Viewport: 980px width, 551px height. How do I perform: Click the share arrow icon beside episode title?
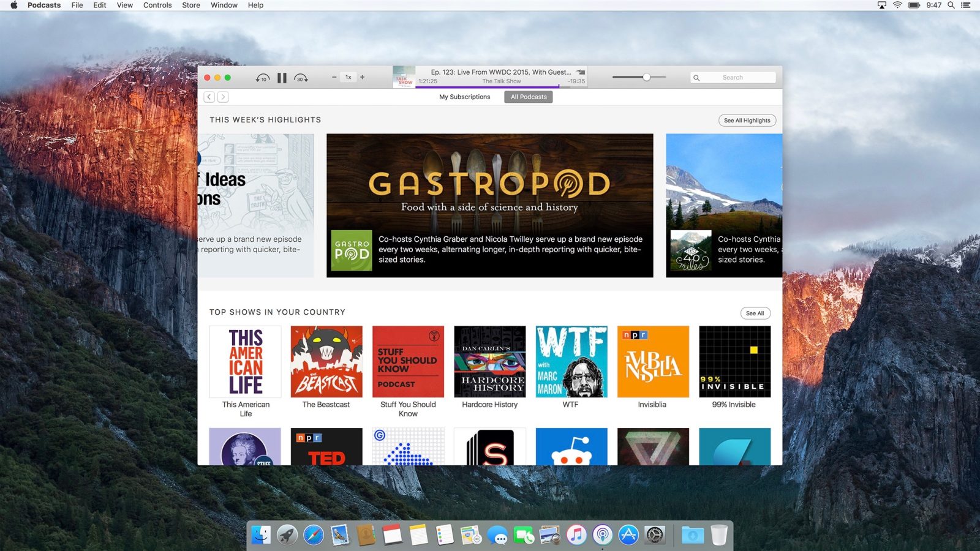click(581, 72)
